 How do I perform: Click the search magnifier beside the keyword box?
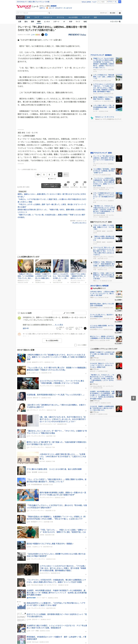(49, 13)
